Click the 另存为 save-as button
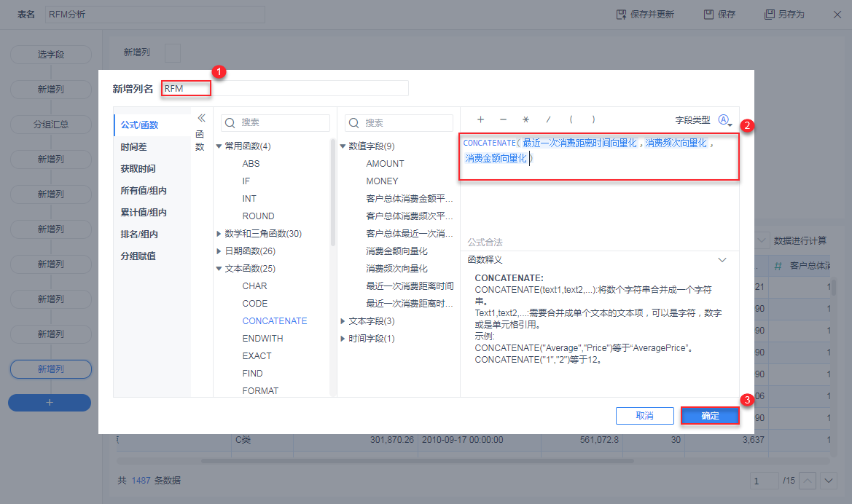852x504 pixels. click(x=784, y=15)
